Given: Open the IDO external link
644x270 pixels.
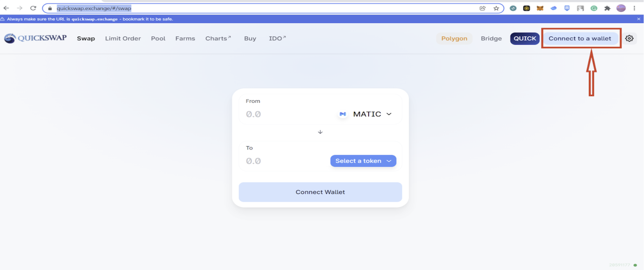Looking at the screenshot, I should pyautogui.click(x=278, y=38).
